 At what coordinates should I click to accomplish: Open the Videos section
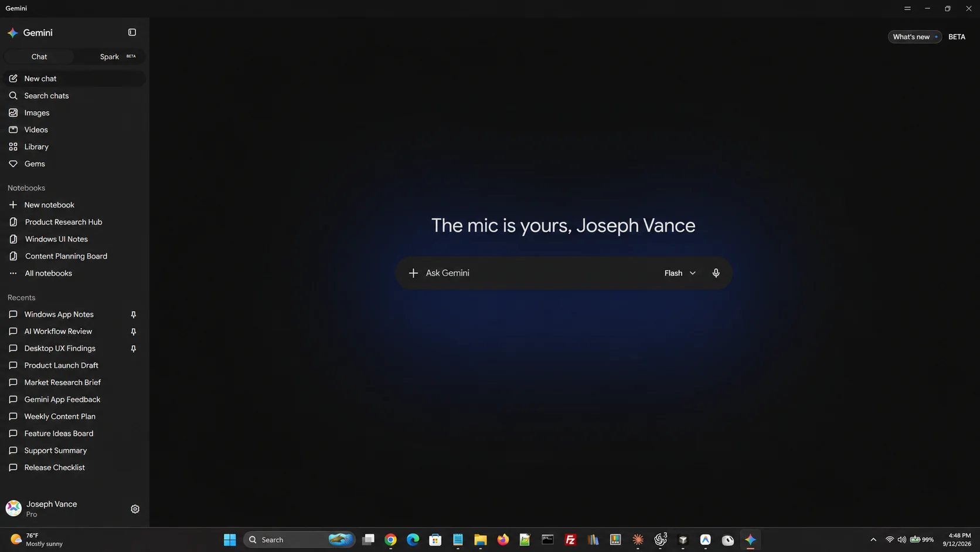(74, 130)
